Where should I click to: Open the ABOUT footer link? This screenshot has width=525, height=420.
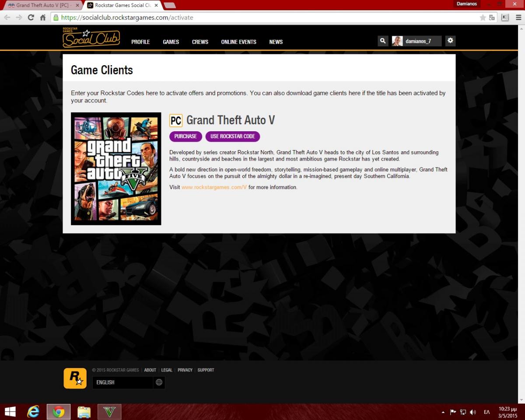coord(150,370)
